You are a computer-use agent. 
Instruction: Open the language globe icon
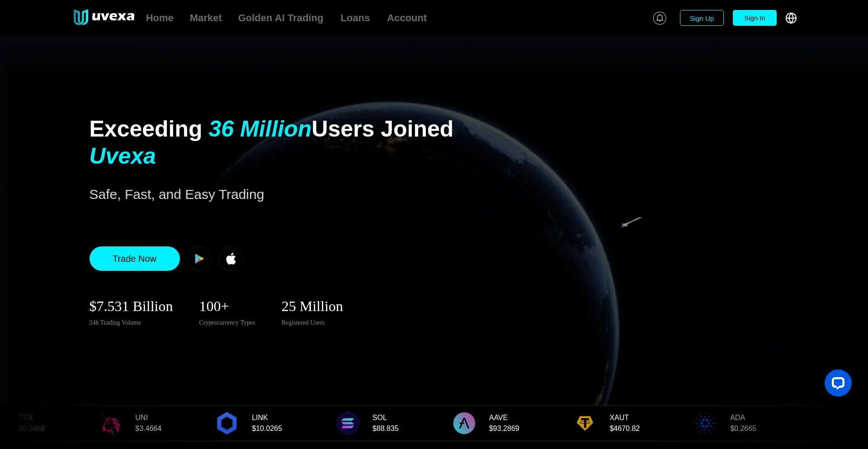coord(791,18)
